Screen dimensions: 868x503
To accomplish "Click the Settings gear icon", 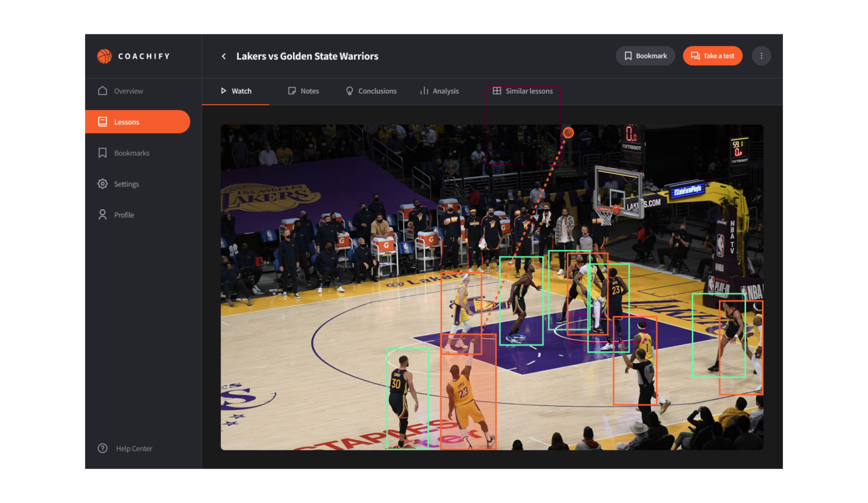I will pos(103,183).
